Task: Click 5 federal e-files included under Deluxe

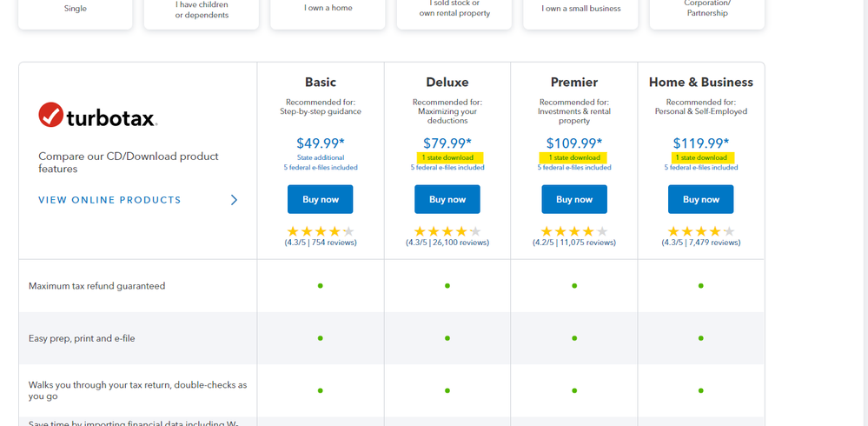Action: click(x=447, y=167)
